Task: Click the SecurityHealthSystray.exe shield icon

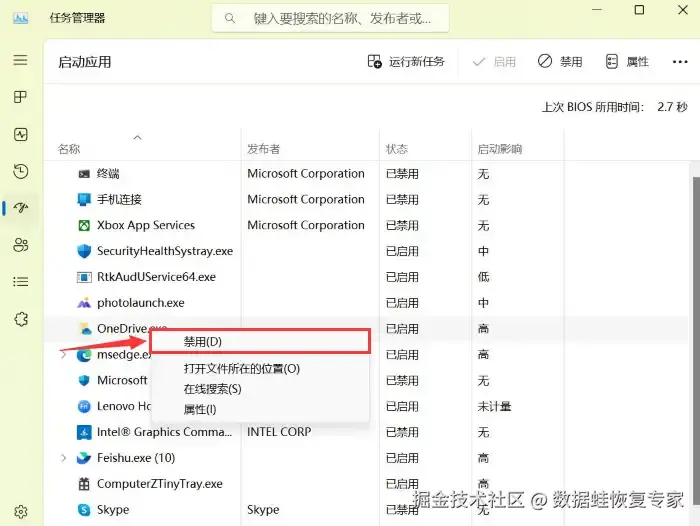Action: point(84,251)
